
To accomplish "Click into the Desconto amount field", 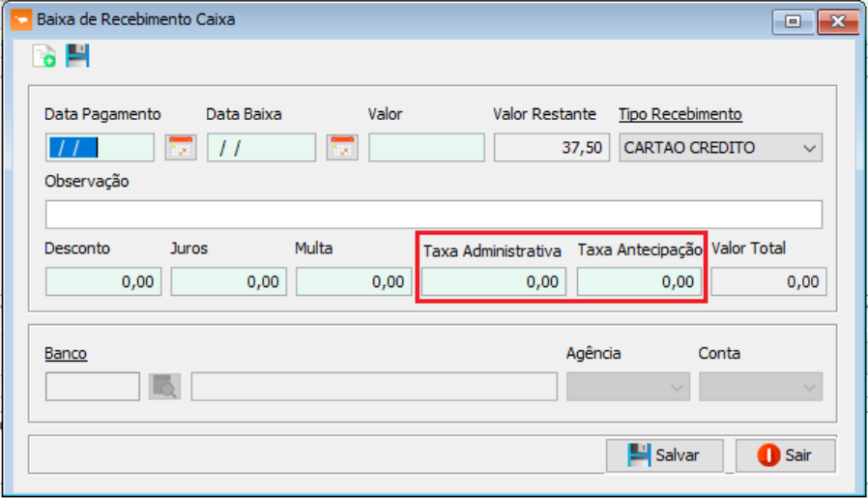I will tap(102, 281).
